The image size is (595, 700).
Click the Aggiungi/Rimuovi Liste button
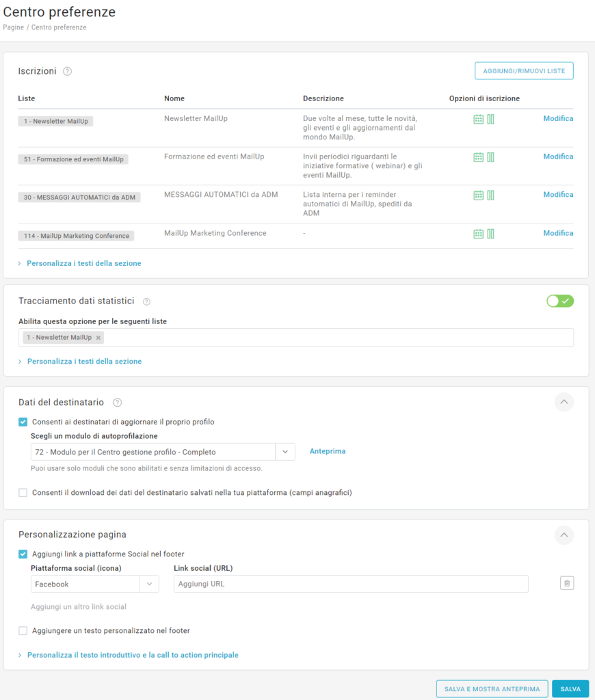point(524,71)
